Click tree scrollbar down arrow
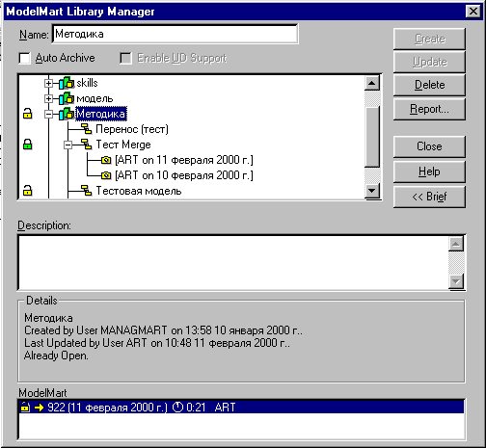The width and height of the screenshot is (486, 448). 372,191
